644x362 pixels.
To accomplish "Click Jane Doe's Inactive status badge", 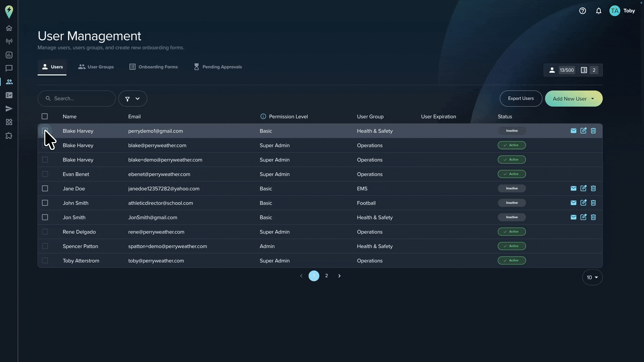I will point(512,188).
